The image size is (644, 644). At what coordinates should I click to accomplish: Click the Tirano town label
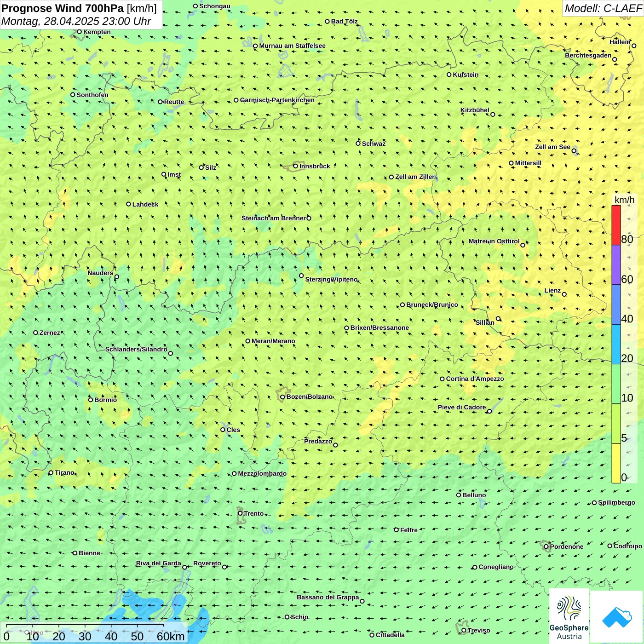click(x=64, y=472)
